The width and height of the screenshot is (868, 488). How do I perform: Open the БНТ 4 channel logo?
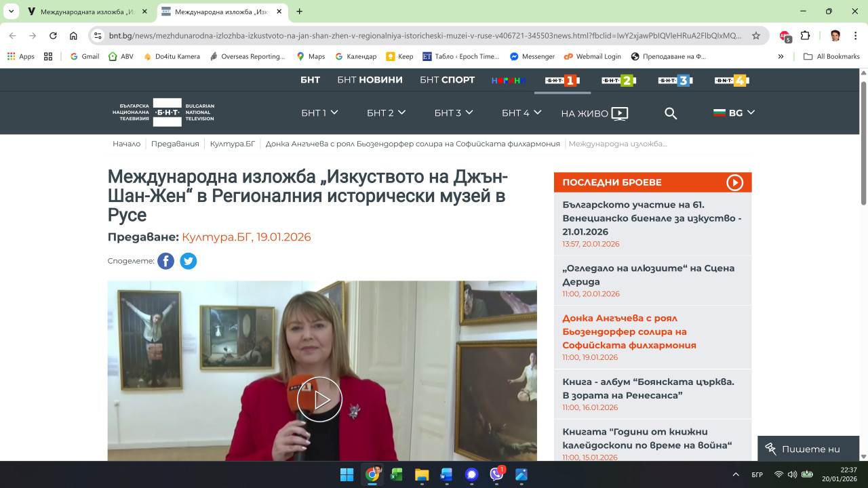tap(731, 81)
